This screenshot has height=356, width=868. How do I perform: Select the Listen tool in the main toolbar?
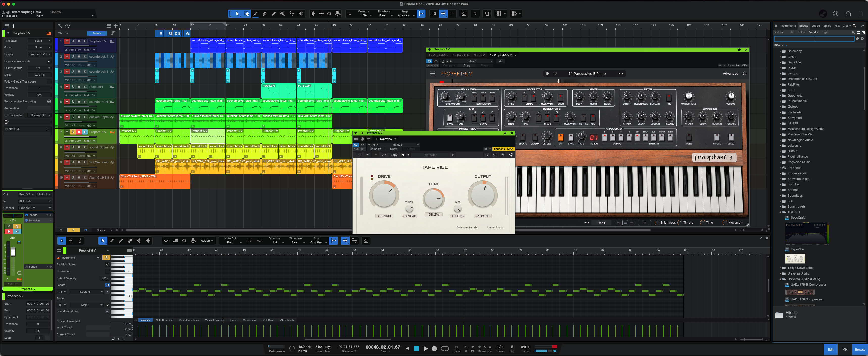point(301,14)
